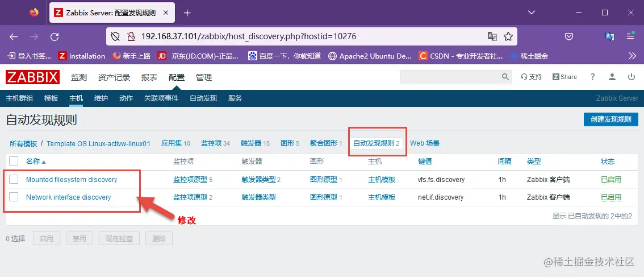Image resolution: width=644 pixels, height=277 pixels.
Task: Go to 自动发现 submenu
Action: point(203,98)
